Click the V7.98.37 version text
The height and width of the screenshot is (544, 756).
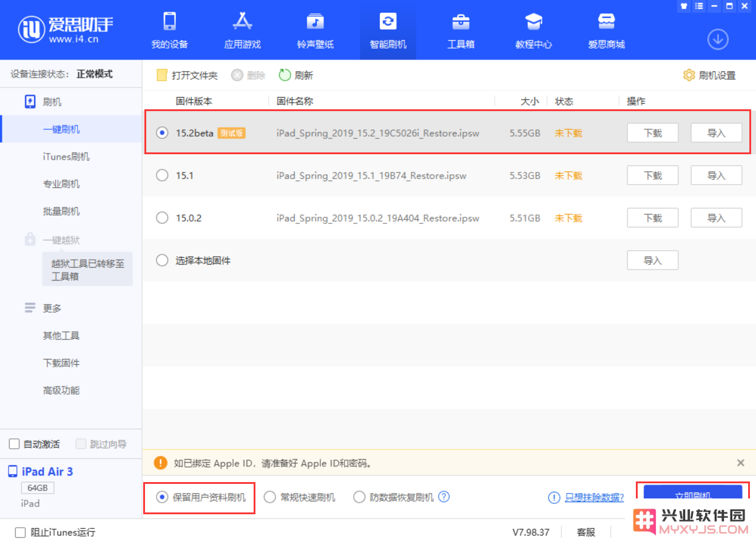coord(531,532)
